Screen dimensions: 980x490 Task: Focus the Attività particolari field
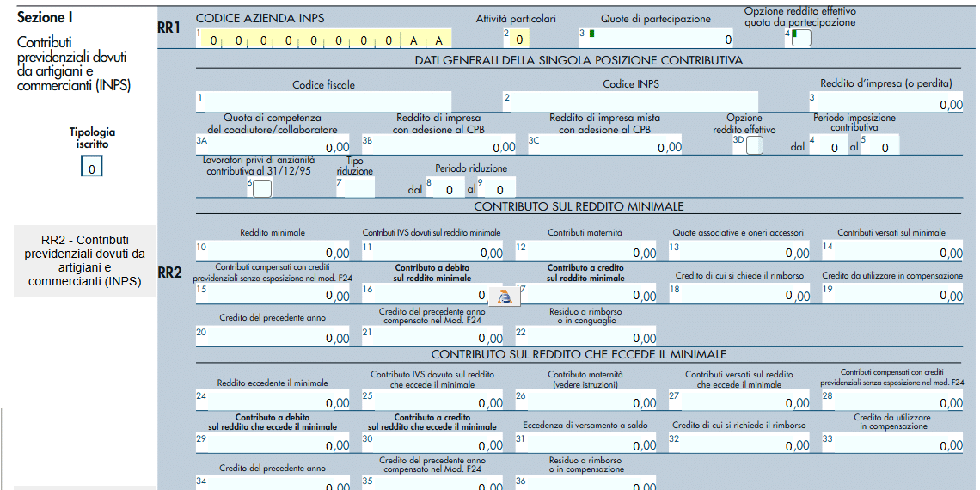tap(517, 39)
